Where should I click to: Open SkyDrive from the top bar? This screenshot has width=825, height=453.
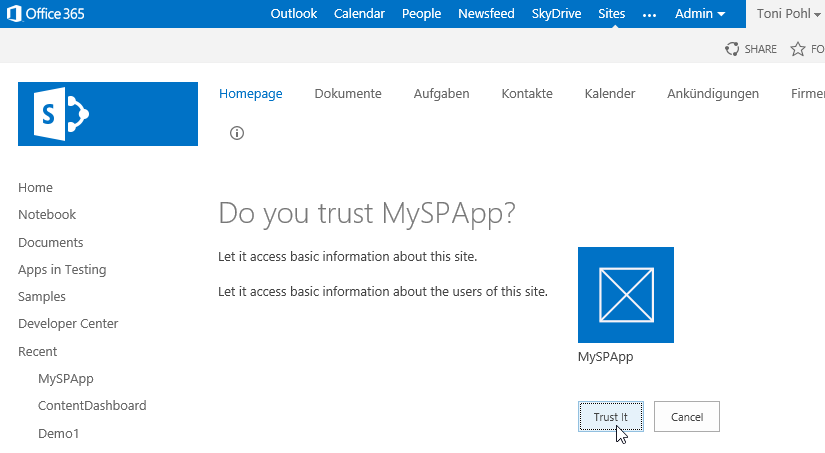(x=556, y=14)
